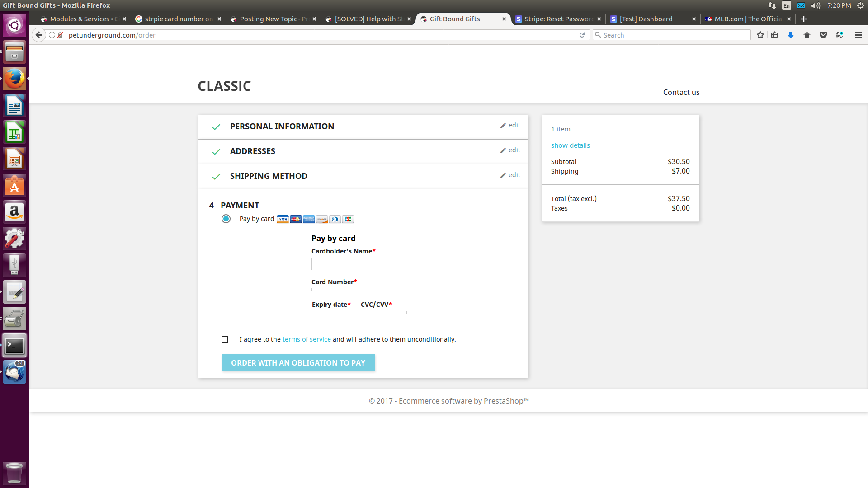The width and height of the screenshot is (868, 488).
Task: Open the Contact us link
Action: 681,92
